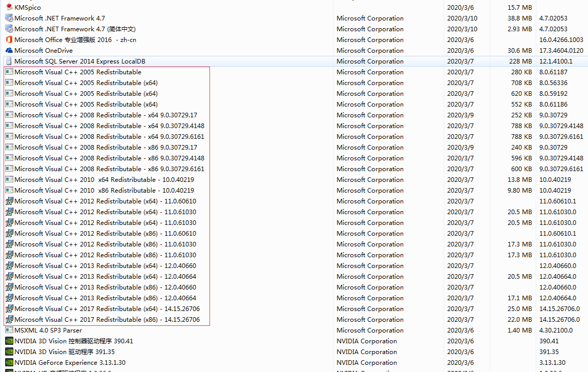
Task: Click icon of Visual C++ 2013 (x64) 12.0.40660
Action: click(x=9, y=265)
